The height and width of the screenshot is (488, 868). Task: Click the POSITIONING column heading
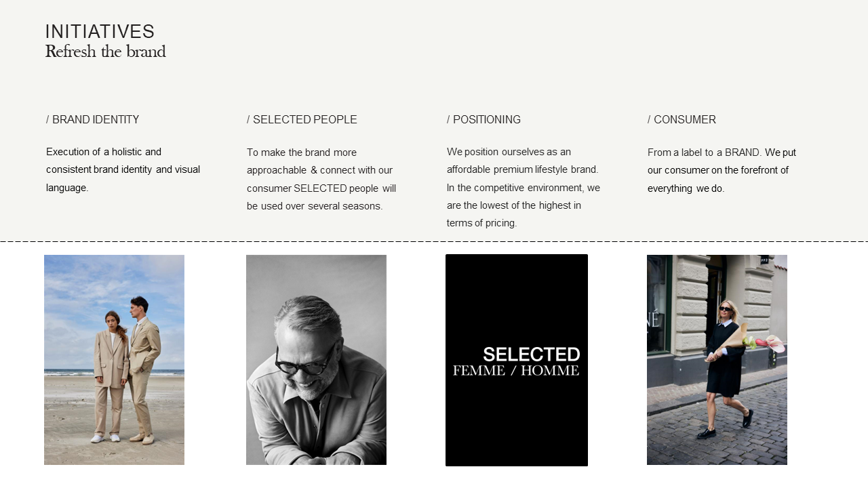pos(484,120)
